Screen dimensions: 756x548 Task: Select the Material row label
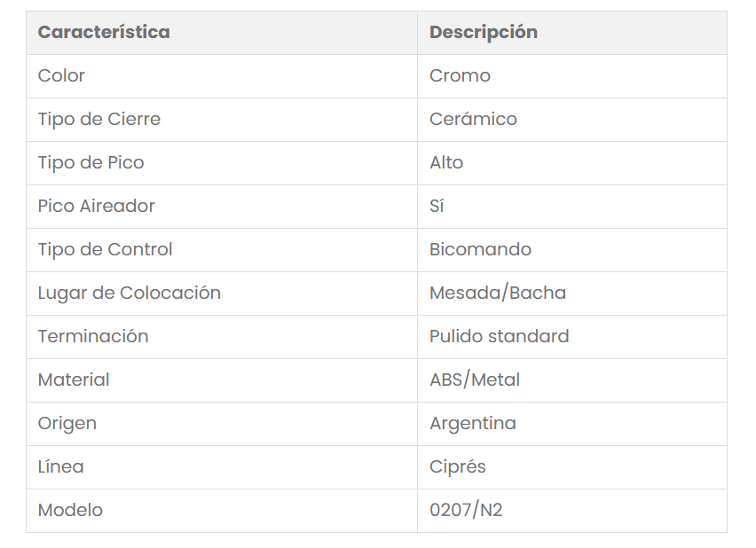[74, 380]
